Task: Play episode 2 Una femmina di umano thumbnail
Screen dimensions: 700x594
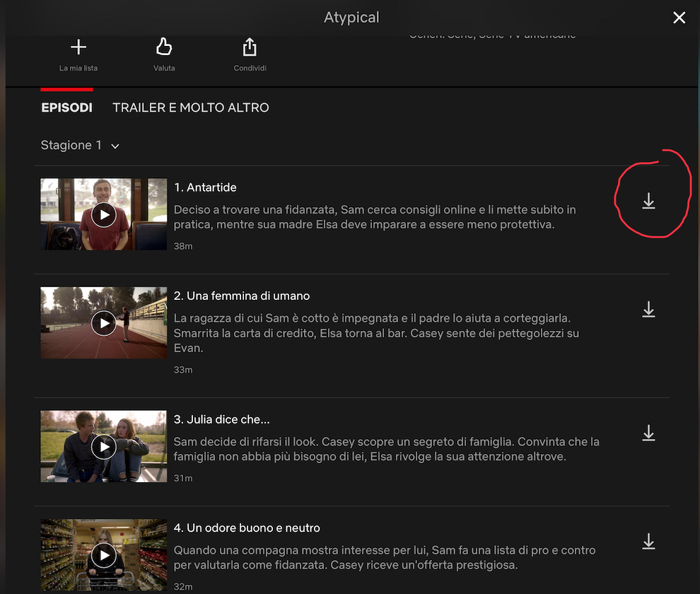Action: coord(103,323)
